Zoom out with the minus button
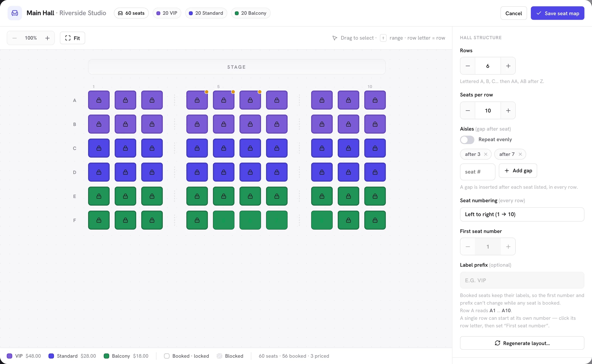This screenshot has height=364, width=592. (15, 38)
